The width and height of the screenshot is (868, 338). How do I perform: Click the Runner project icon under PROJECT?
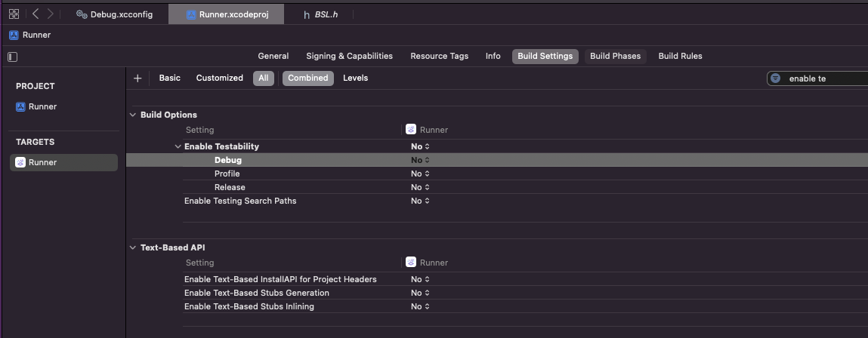click(20, 107)
